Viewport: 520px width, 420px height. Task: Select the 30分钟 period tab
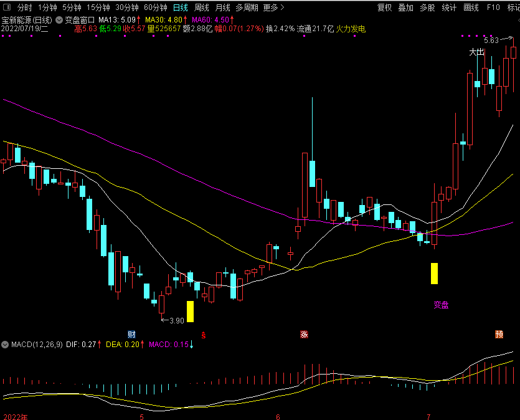click(x=126, y=7)
